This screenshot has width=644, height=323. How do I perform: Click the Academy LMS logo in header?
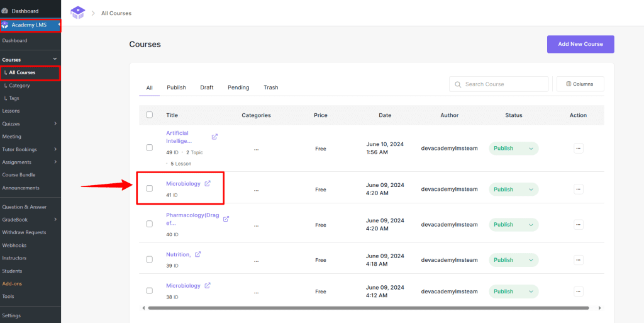point(77,13)
